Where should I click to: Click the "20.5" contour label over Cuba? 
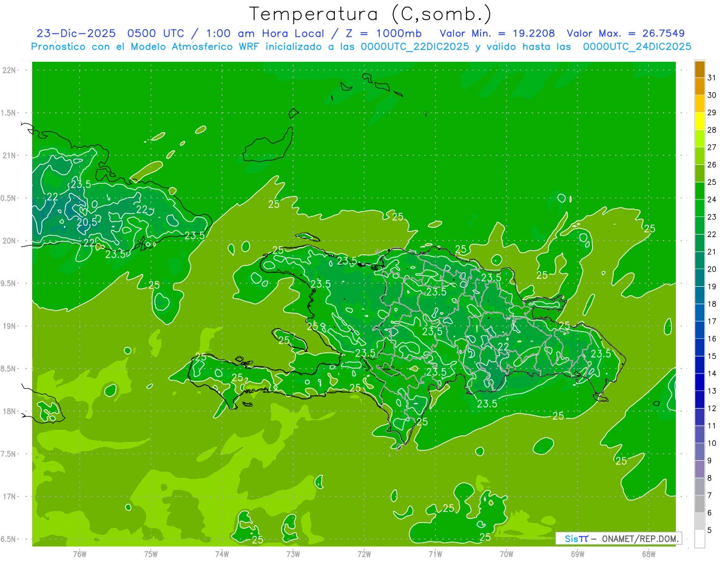[x=87, y=222]
